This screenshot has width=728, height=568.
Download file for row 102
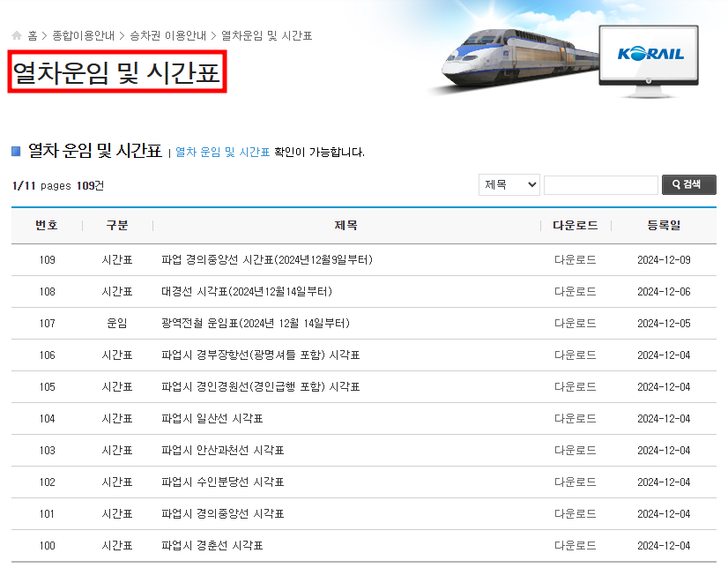pyautogui.click(x=576, y=482)
